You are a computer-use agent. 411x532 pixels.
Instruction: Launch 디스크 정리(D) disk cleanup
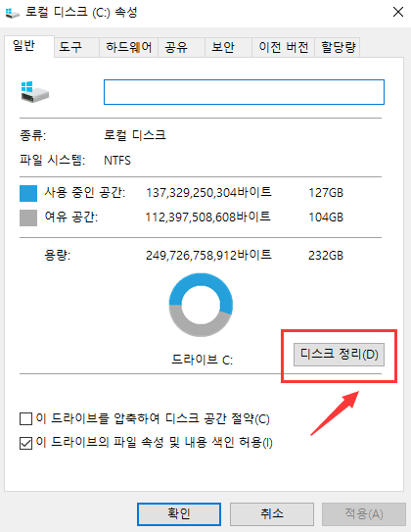click(339, 355)
